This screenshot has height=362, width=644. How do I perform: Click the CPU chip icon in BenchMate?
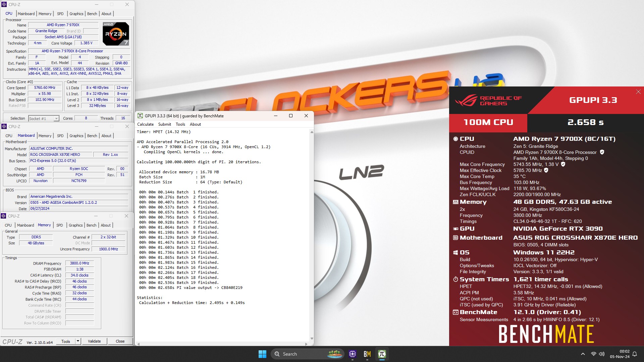pyautogui.click(x=455, y=139)
